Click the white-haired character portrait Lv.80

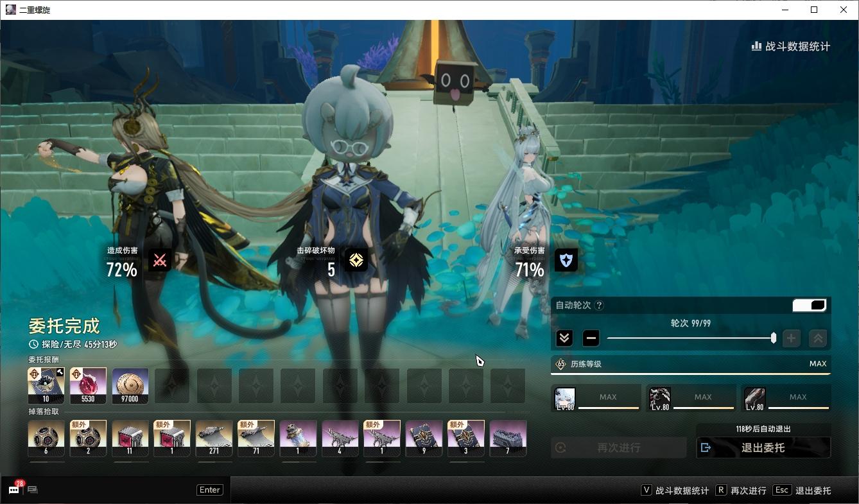point(565,398)
